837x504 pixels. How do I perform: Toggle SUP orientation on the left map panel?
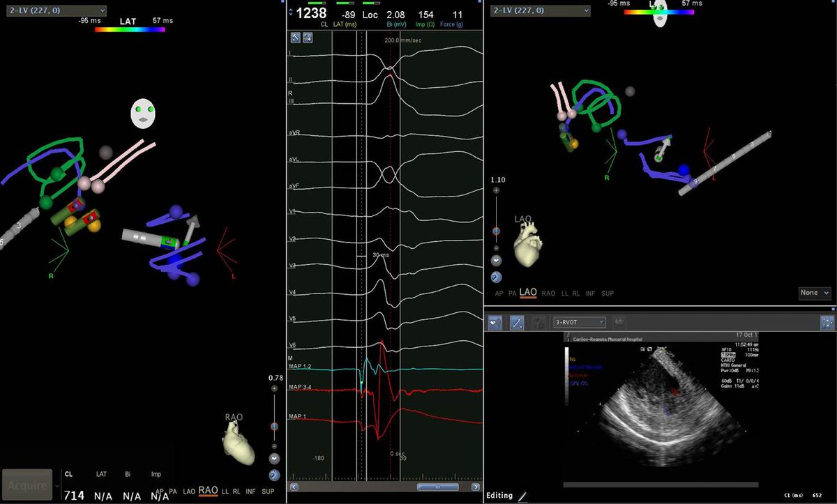[268, 491]
